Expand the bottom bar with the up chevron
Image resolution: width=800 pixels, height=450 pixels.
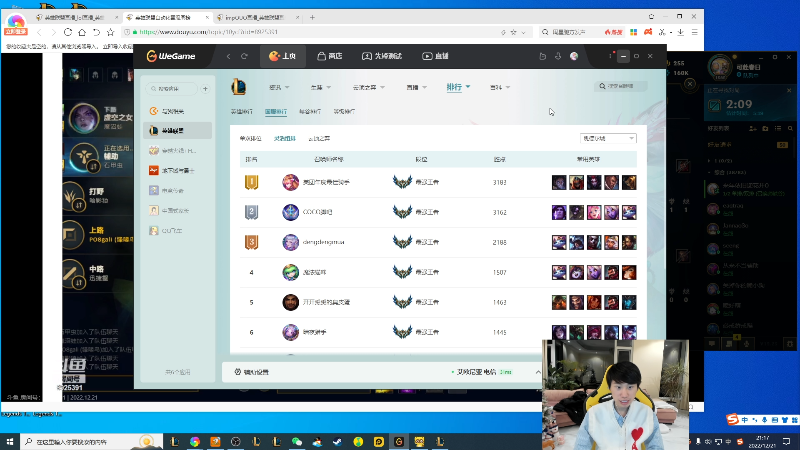pos(538,372)
